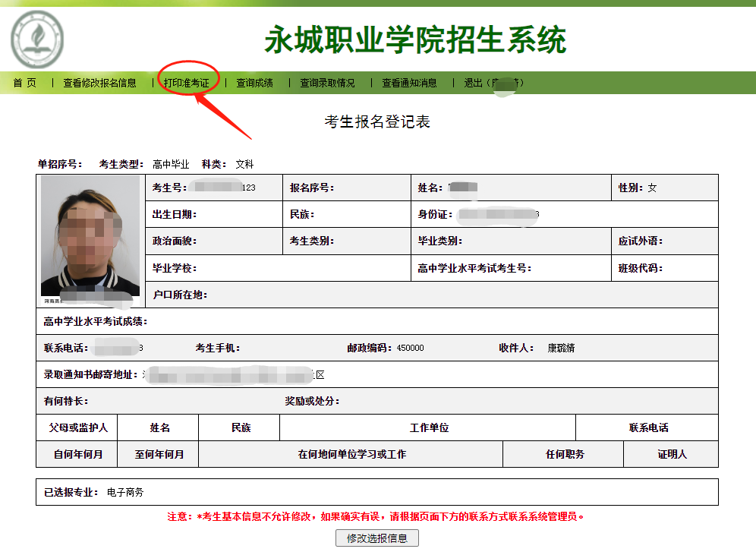Click the 在何地何单位学习或工作 header cell

click(x=351, y=454)
